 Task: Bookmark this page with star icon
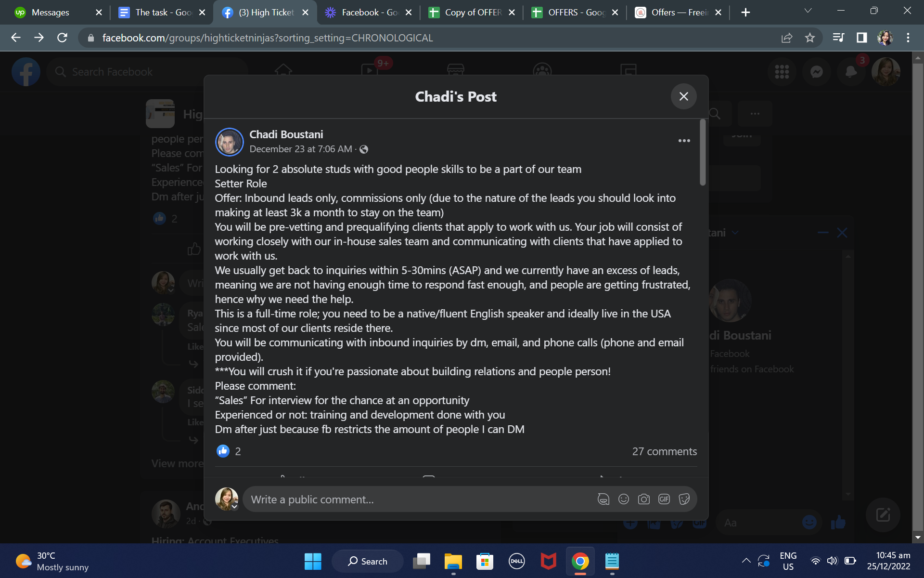tap(810, 38)
